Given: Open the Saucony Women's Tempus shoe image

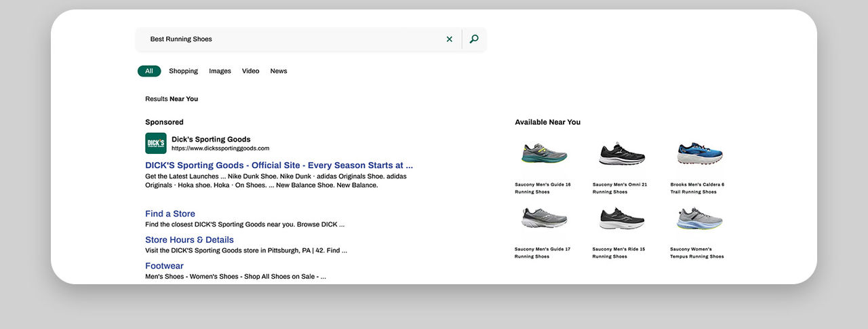Looking at the screenshot, I should click(x=700, y=218).
